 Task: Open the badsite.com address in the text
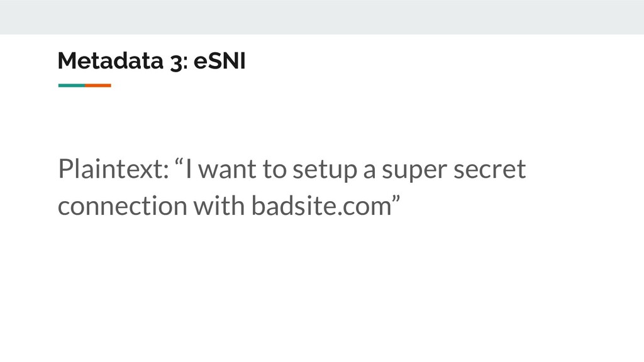tap(321, 206)
